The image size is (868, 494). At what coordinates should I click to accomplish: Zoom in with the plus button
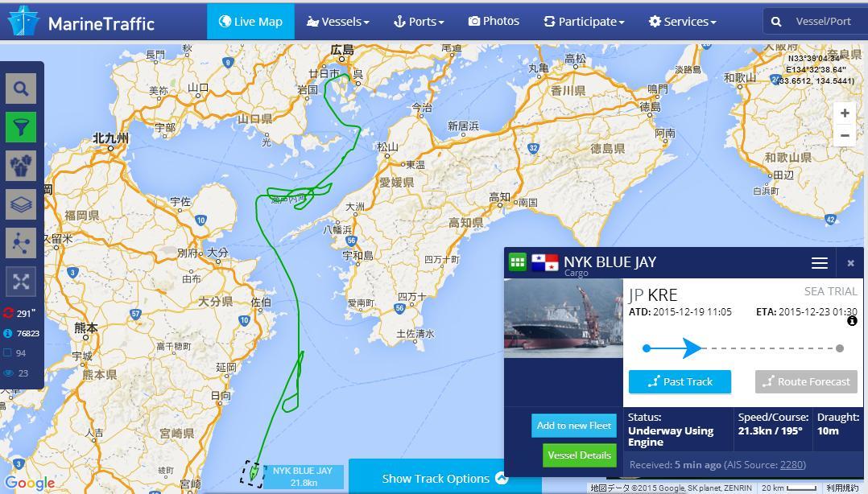845,113
